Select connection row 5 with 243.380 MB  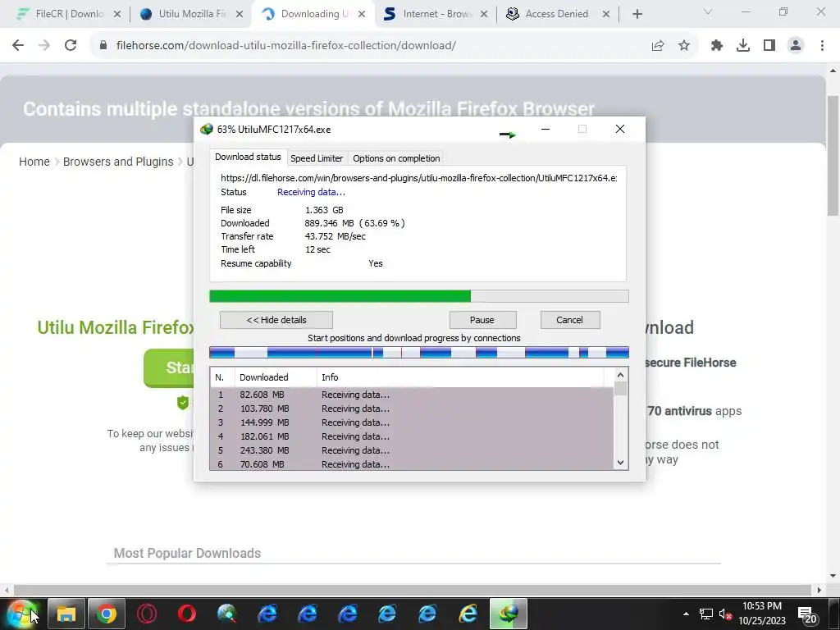412,450
